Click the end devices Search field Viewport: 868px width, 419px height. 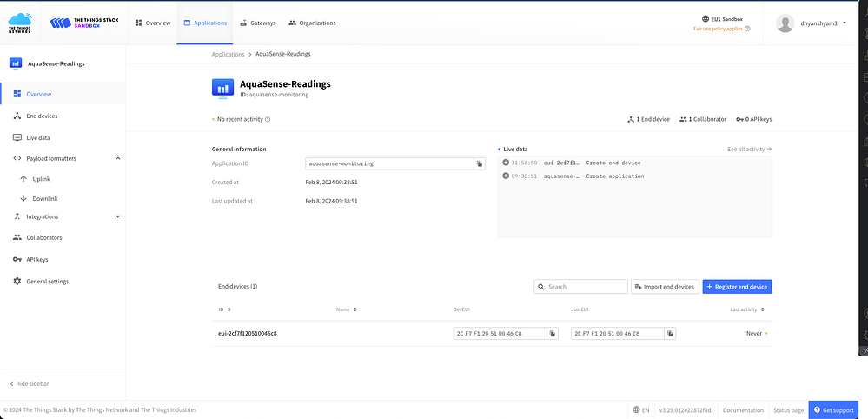[x=580, y=287]
